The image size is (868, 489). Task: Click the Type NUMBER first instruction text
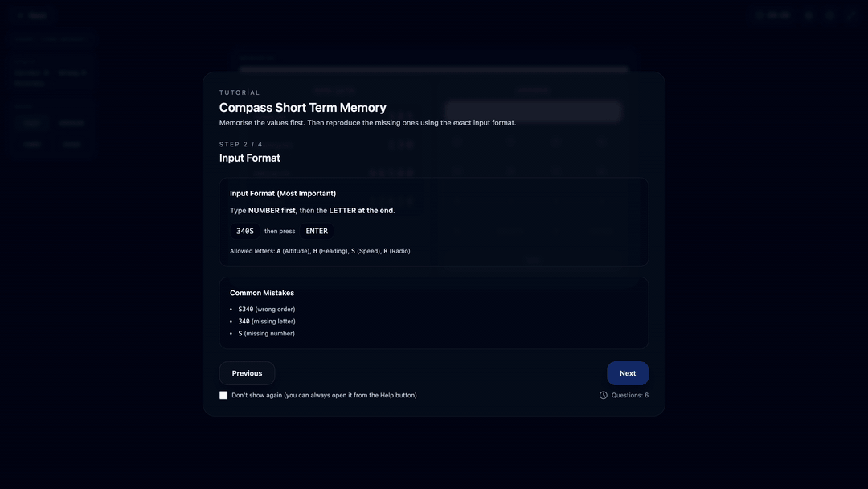coord(312,211)
